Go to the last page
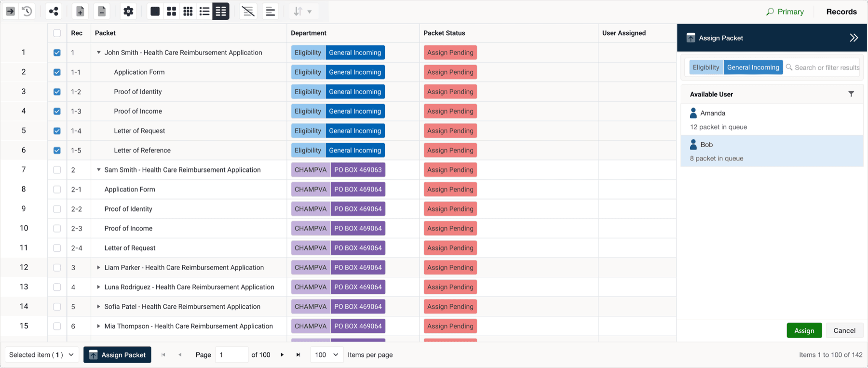 point(298,354)
